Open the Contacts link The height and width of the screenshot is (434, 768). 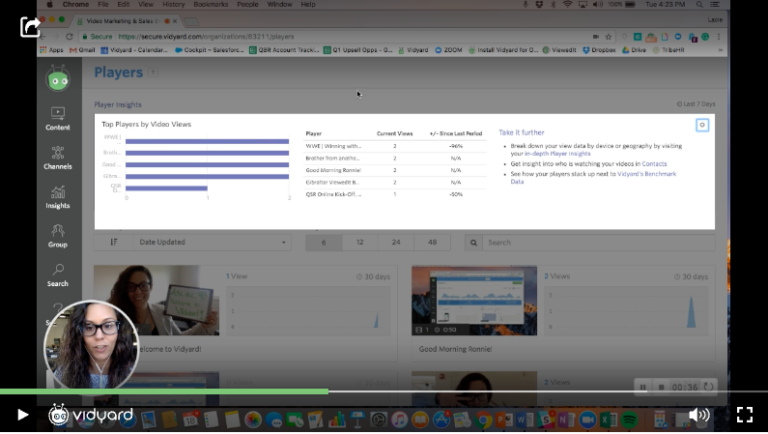(x=654, y=164)
